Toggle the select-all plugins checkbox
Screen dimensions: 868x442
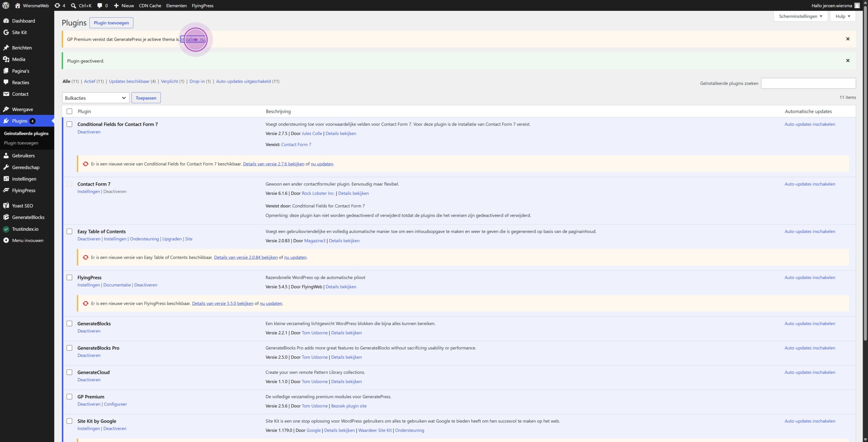70,111
